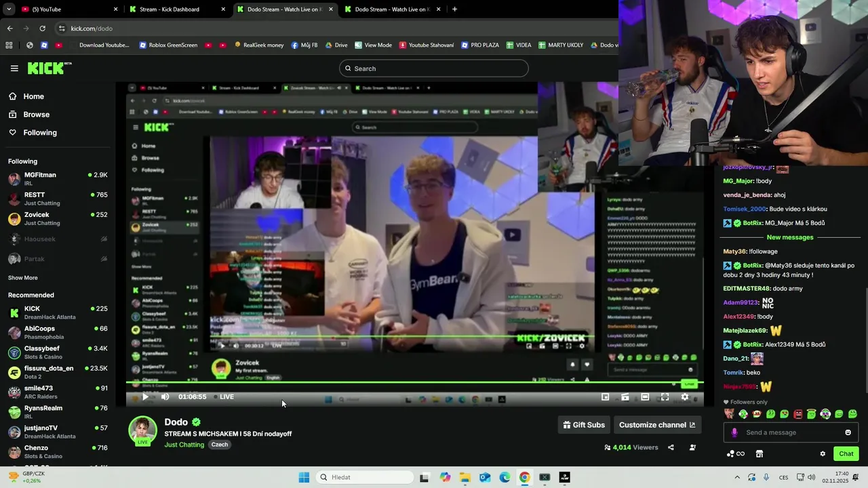
Task: Click the user icon next to share
Action: click(692, 447)
